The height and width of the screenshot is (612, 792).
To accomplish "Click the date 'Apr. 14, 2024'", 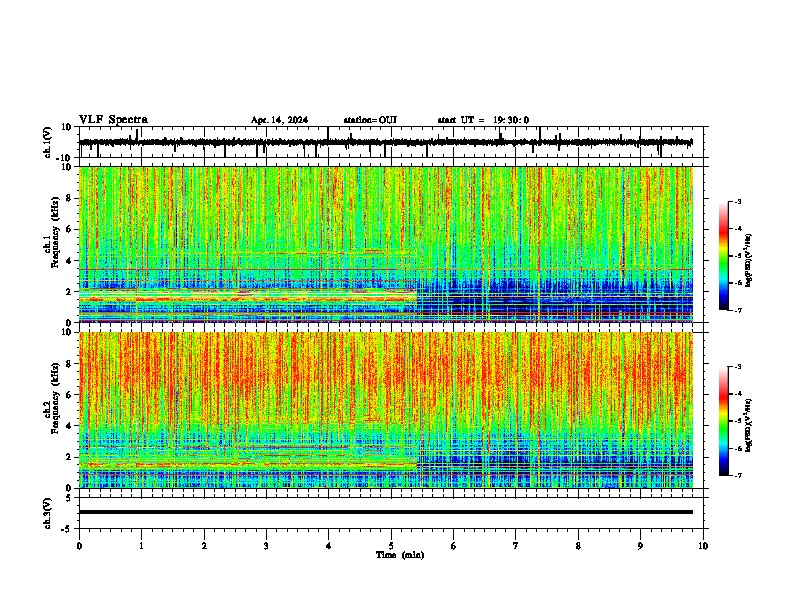I will point(279,120).
